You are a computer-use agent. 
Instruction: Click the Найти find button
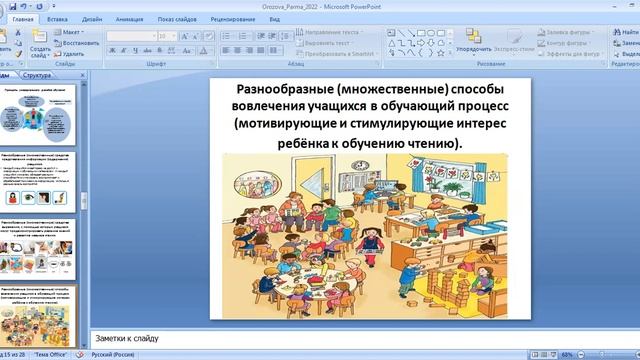point(626,32)
